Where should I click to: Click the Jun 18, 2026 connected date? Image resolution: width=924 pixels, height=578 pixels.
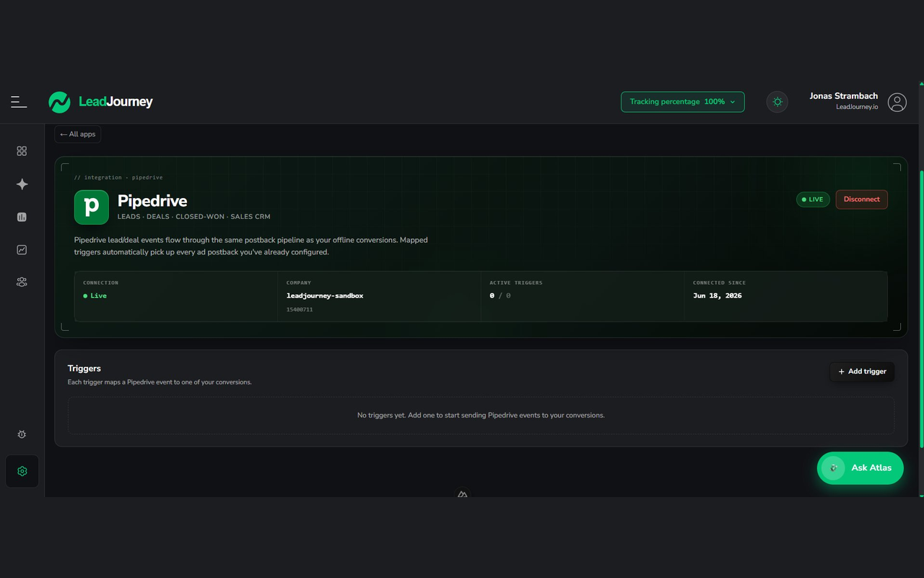718,296
